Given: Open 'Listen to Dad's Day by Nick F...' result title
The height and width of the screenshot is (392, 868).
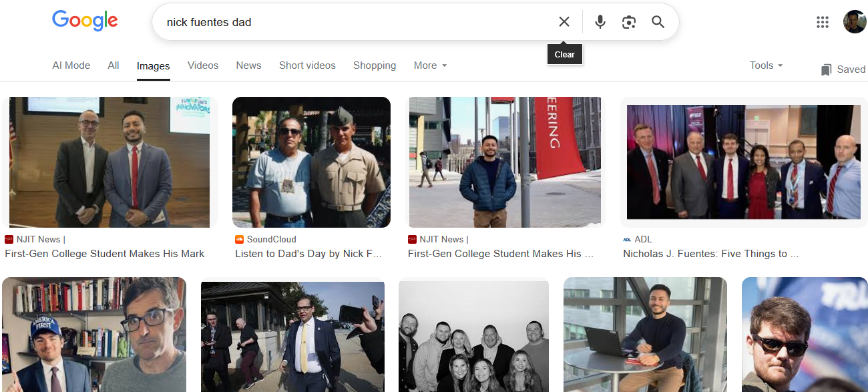Looking at the screenshot, I should click(308, 254).
